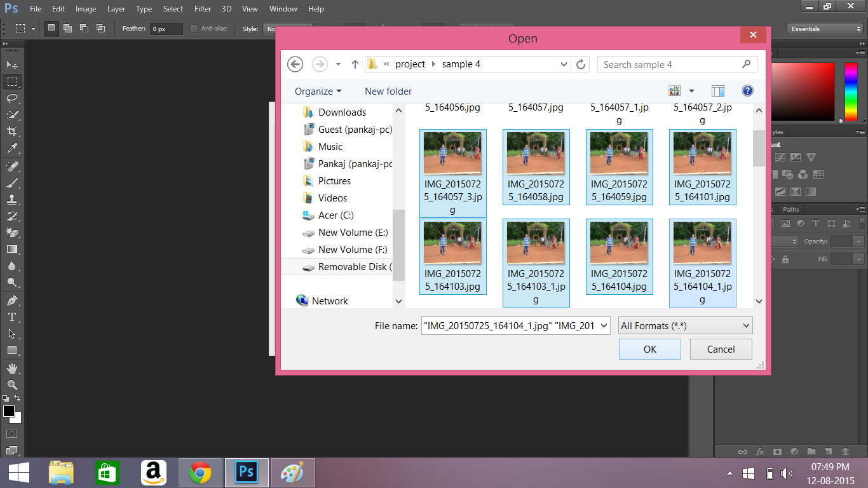Select the Eyedropper tool
Image resolution: width=868 pixels, height=488 pixels.
pyautogui.click(x=11, y=148)
